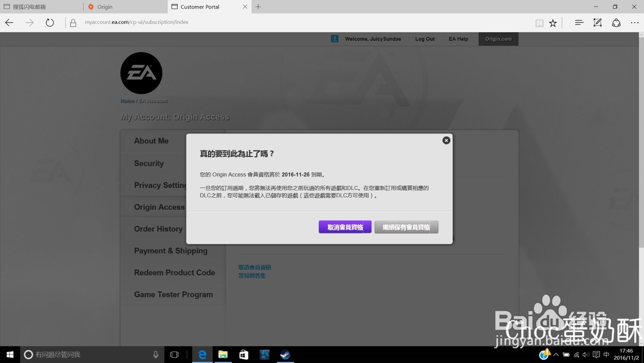Open Origin Access in sidebar
This screenshot has width=644, height=363.
tap(159, 207)
